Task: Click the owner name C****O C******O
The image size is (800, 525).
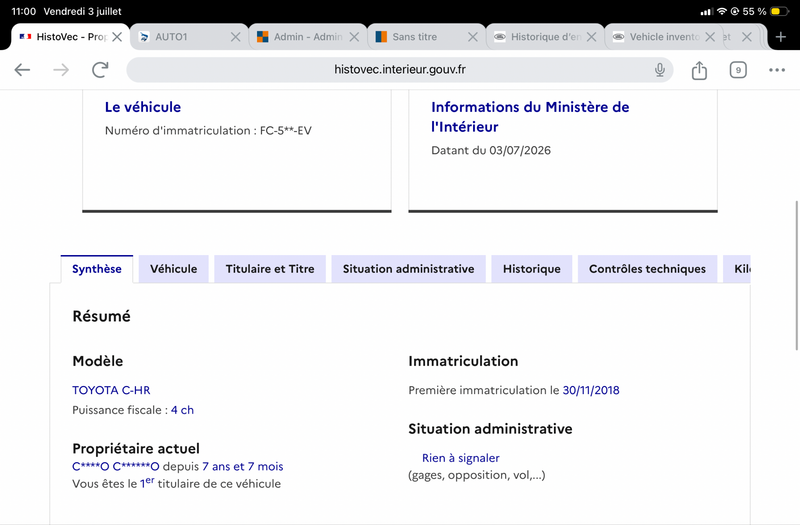Action: (116, 466)
